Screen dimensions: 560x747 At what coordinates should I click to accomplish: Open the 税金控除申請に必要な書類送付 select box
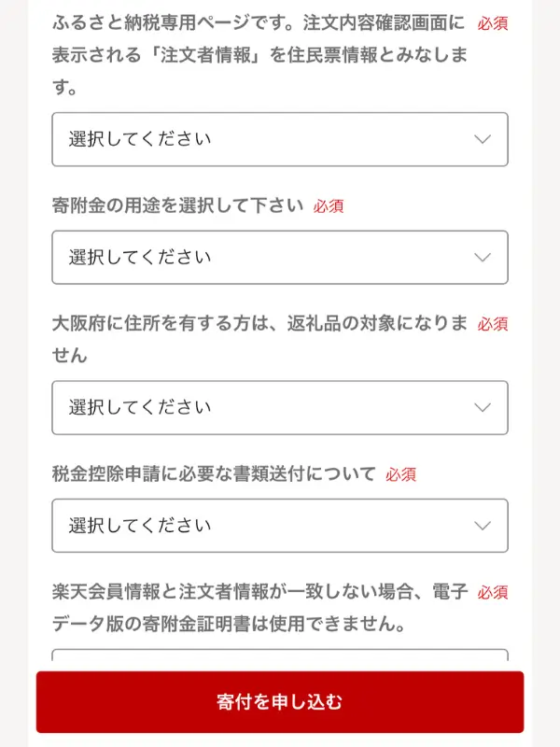280,526
